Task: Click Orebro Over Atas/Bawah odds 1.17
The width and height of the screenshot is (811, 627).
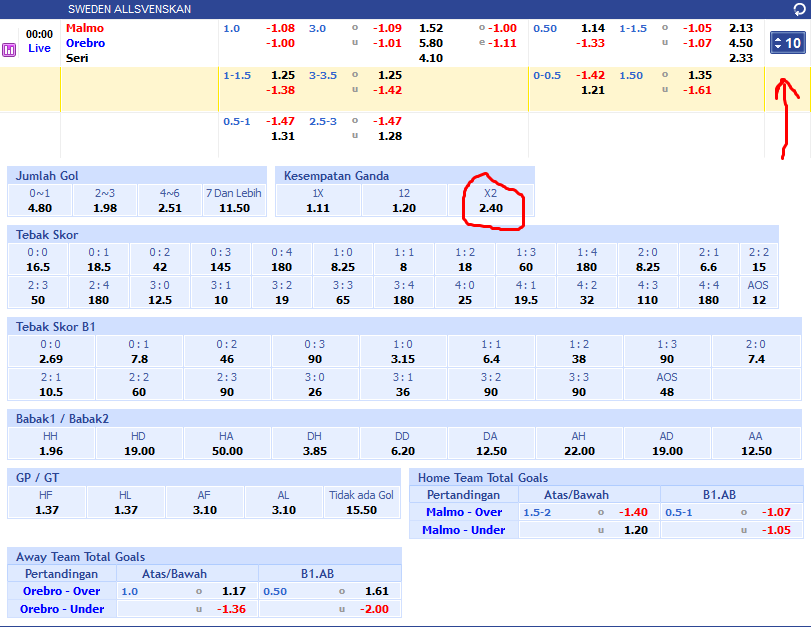Action: click(234, 591)
